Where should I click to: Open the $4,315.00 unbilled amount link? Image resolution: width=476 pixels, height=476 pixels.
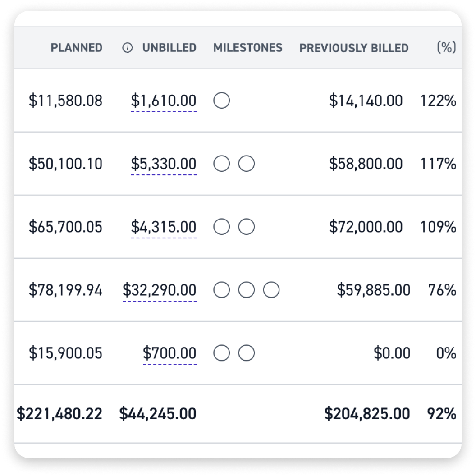click(164, 228)
